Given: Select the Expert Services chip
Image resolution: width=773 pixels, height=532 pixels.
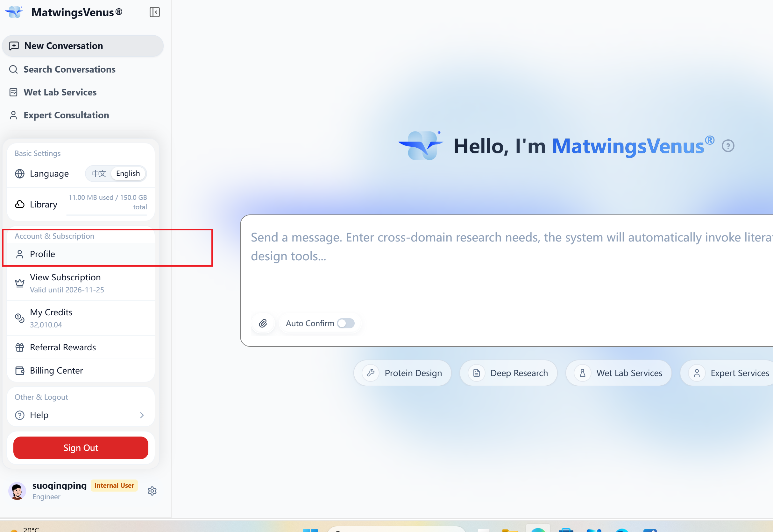Looking at the screenshot, I should (x=727, y=373).
